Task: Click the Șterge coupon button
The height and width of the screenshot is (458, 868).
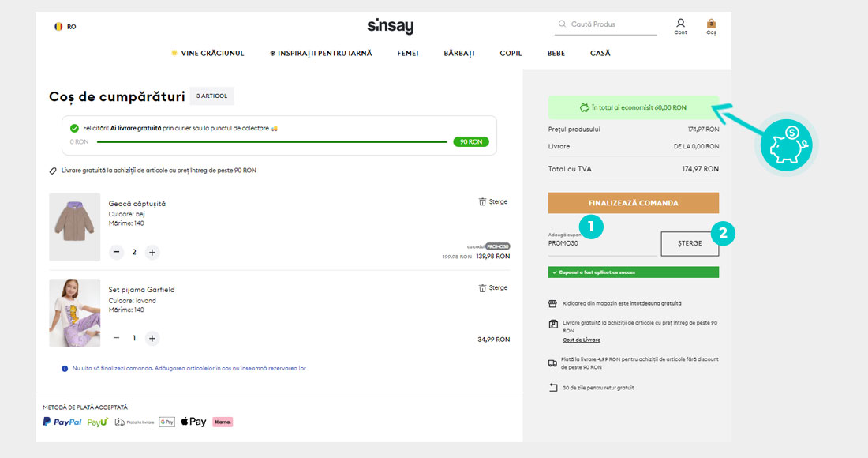Action: (x=689, y=243)
